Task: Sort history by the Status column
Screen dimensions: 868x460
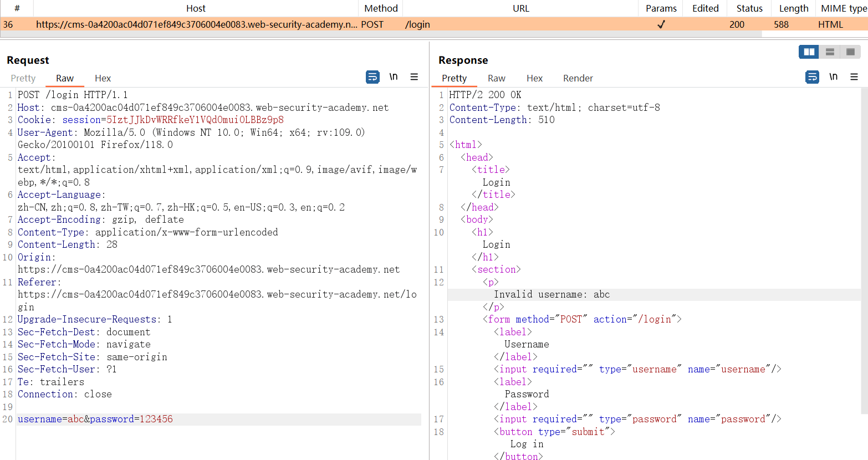Action: (x=749, y=8)
